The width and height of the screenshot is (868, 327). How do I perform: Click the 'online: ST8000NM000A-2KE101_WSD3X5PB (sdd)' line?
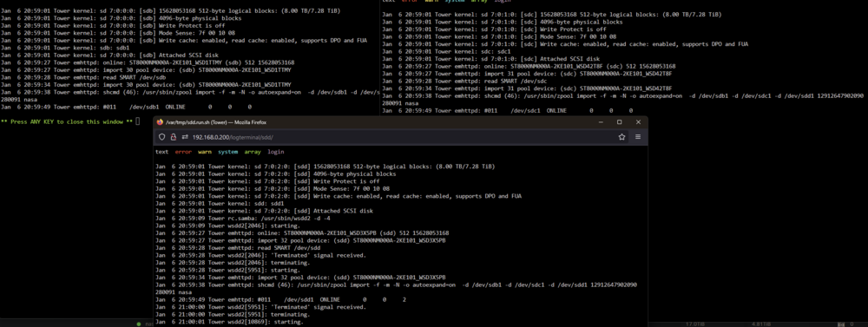(302, 233)
